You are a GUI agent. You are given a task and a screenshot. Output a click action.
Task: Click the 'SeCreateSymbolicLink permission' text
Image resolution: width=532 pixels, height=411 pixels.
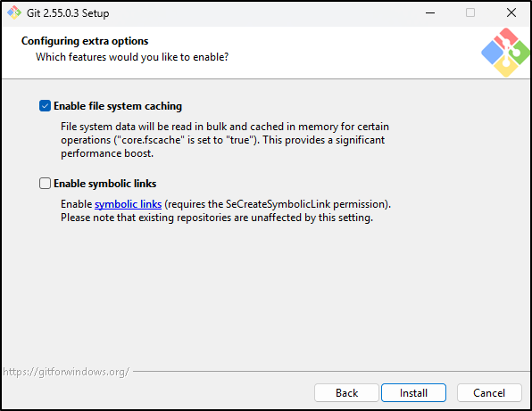coord(306,204)
